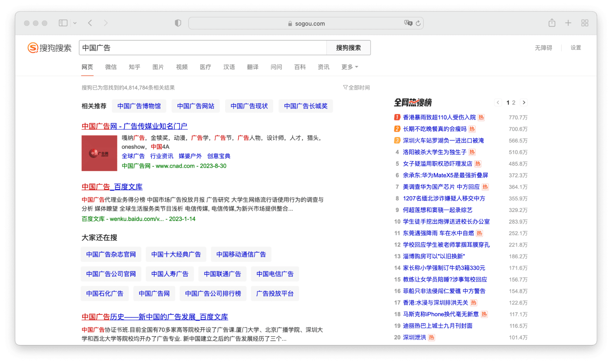Open 中国广告_百度文库 result
612x364 pixels.
[x=112, y=187]
